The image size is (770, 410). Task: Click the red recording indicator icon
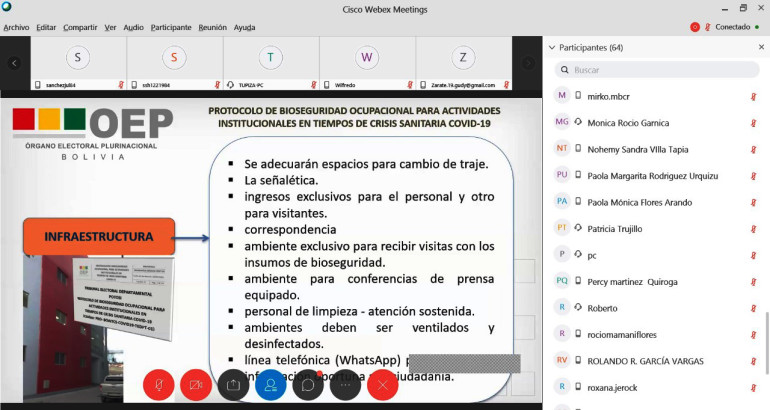(x=695, y=27)
